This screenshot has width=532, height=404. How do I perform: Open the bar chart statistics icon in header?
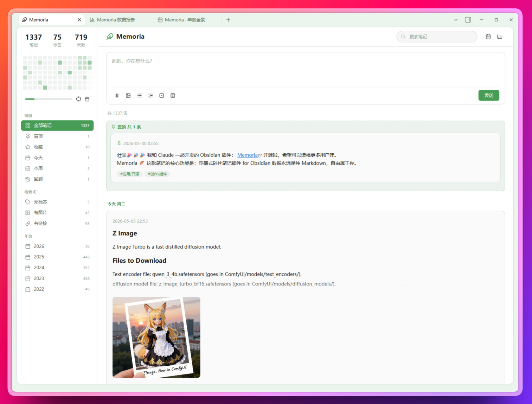[x=499, y=37]
